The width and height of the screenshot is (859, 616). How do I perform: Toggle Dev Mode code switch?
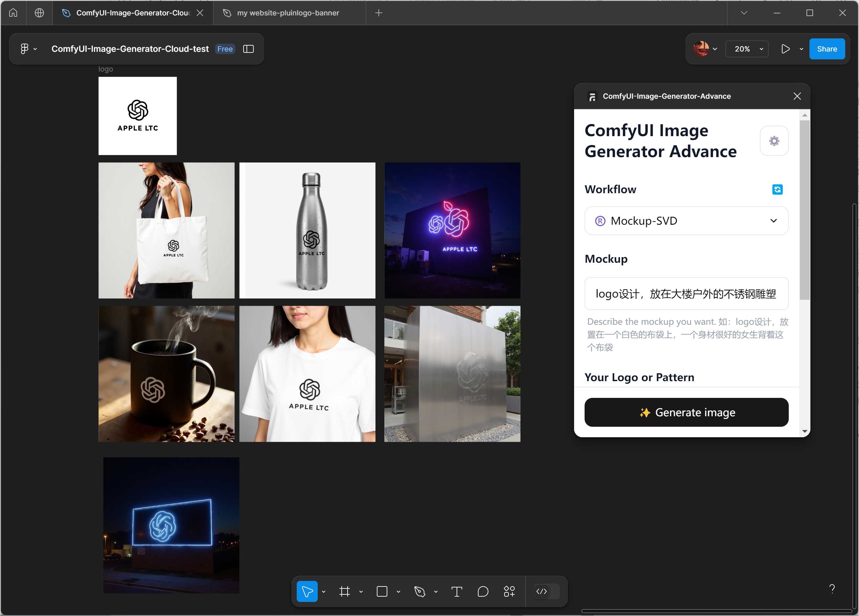click(547, 591)
